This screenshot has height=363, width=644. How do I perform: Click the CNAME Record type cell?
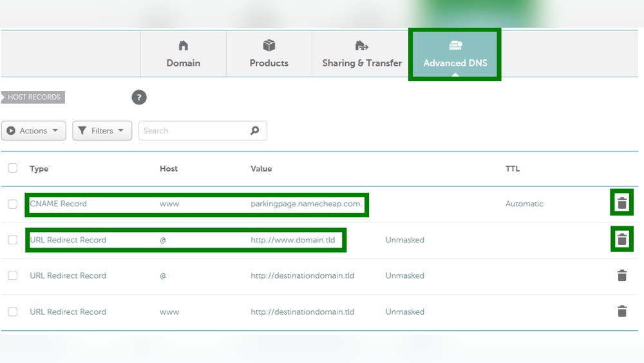[x=59, y=204]
